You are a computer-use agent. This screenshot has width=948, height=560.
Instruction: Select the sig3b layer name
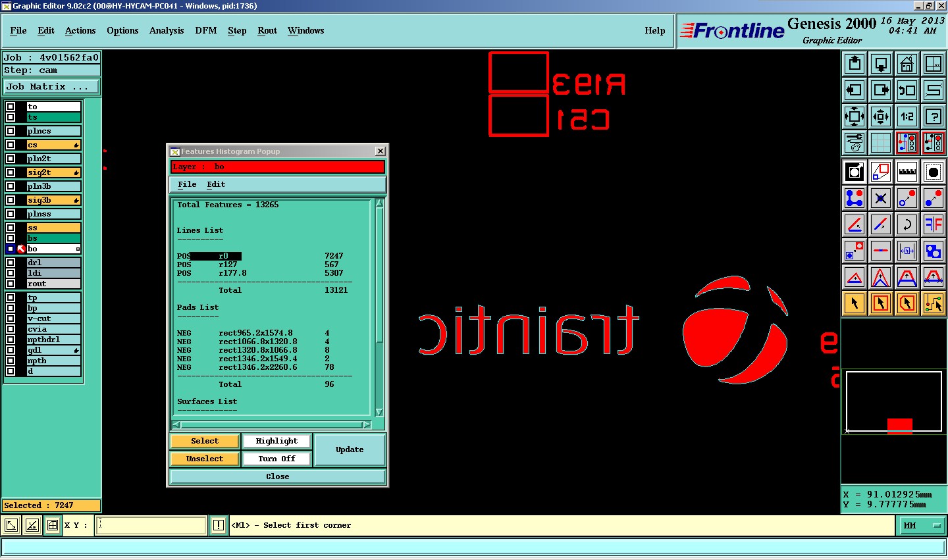point(53,200)
